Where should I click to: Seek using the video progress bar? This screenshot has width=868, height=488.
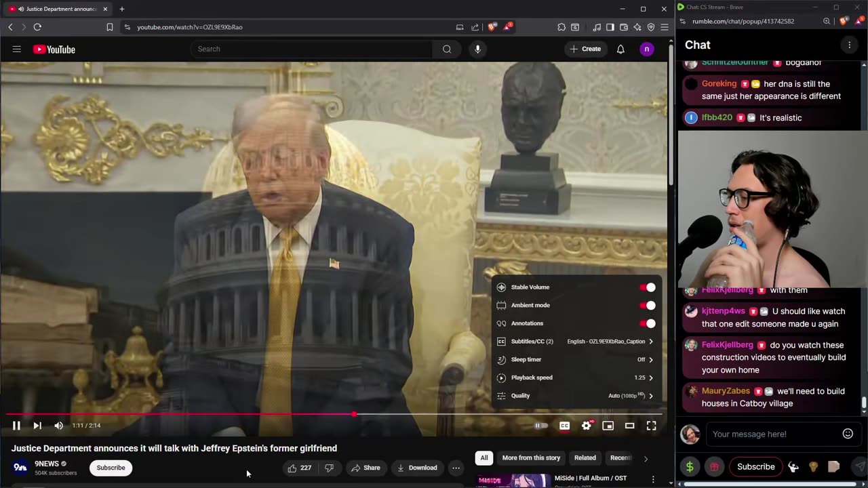pyautogui.click(x=334, y=414)
